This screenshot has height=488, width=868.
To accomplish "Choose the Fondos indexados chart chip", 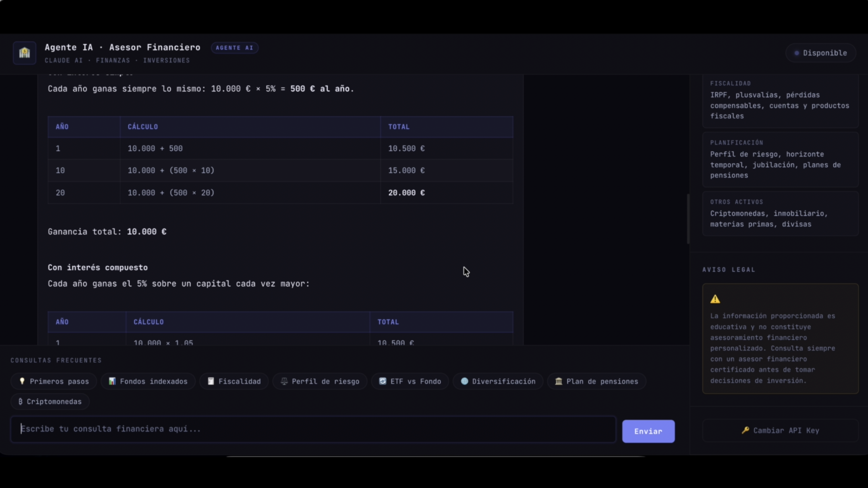I will [148, 381].
